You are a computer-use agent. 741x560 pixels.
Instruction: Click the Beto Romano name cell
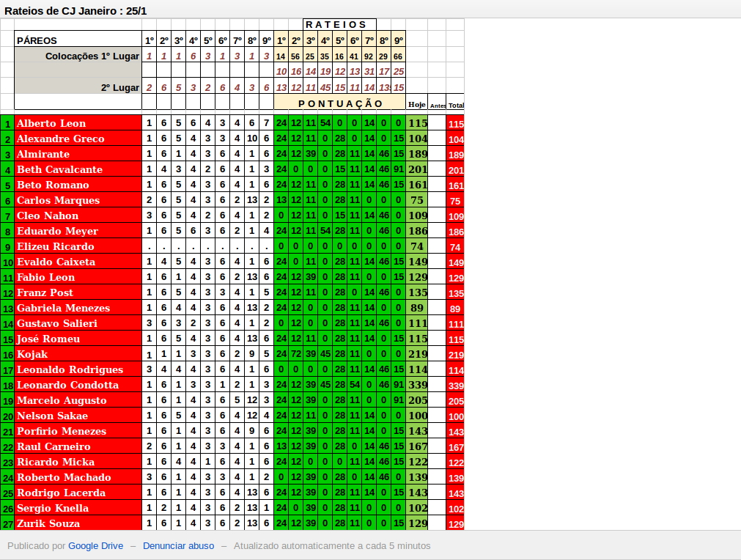(x=78, y=184)
